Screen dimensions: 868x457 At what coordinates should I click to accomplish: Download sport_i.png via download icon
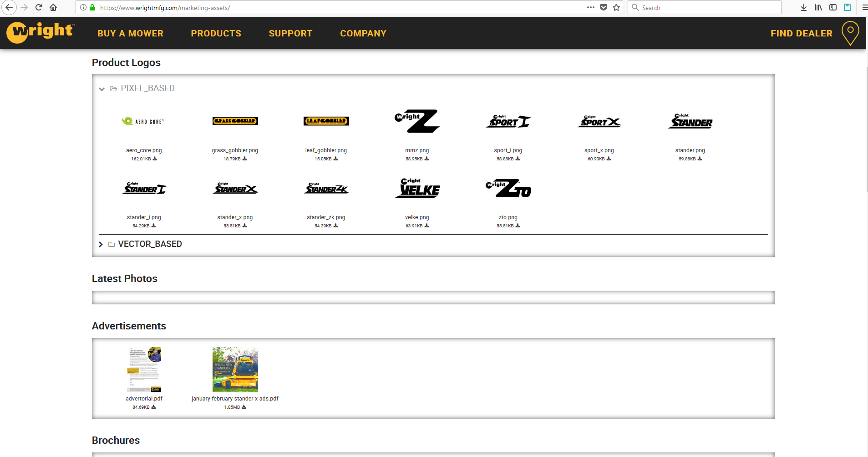[x=518, y=159]
